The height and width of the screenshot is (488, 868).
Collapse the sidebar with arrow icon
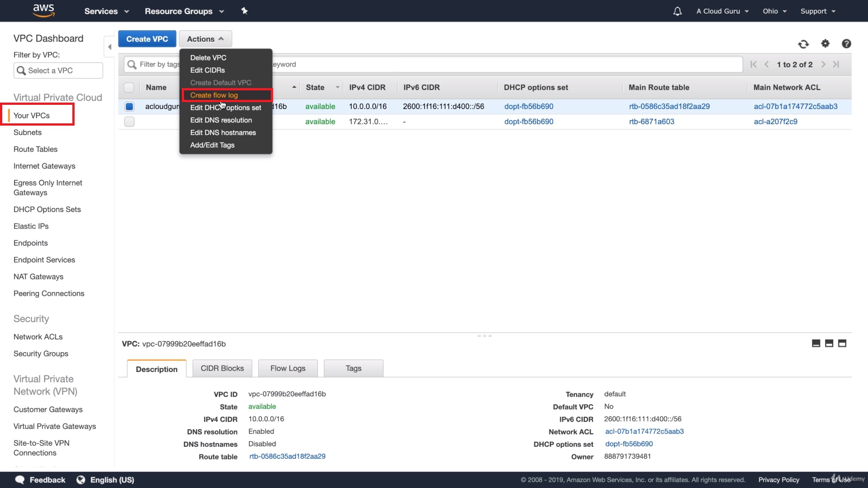coord(109,47)
